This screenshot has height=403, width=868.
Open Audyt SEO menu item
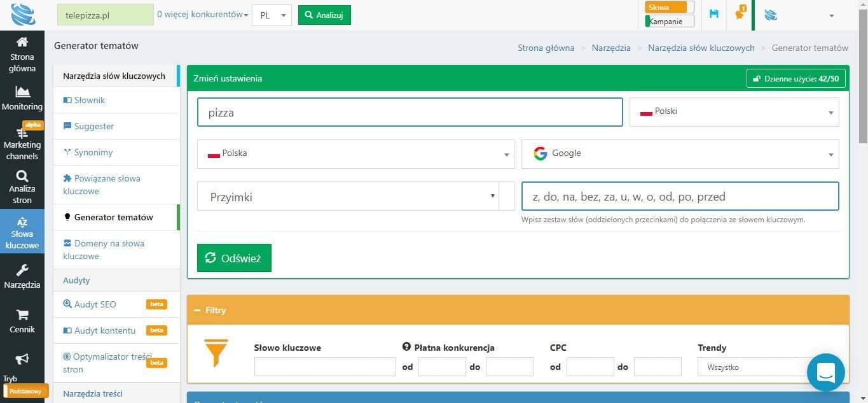[x=95, y=304]
